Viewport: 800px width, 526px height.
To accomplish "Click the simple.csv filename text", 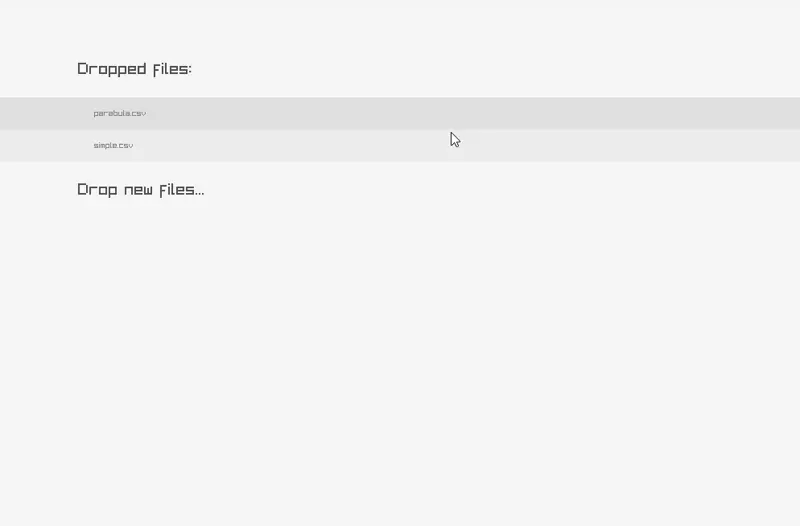I will [113, 145].
